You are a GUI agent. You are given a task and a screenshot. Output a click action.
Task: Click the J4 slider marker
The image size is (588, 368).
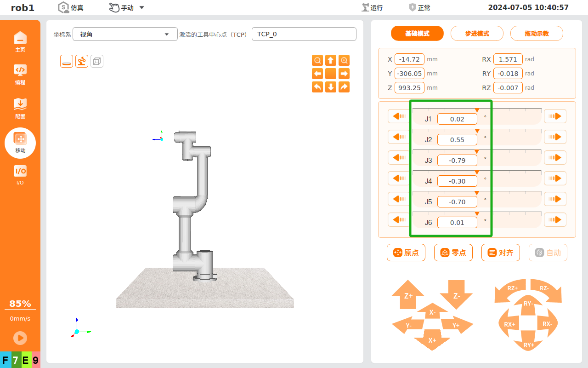click(x=477, y=172)
